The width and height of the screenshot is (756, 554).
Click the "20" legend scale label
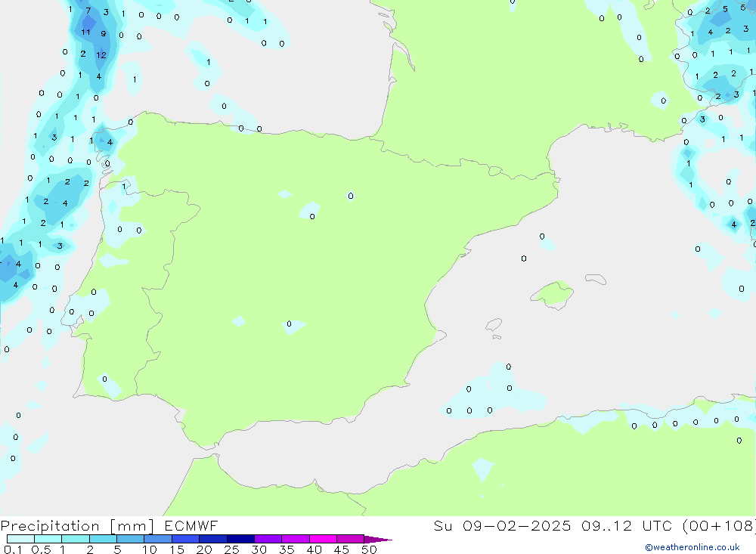tap(204, 549)
